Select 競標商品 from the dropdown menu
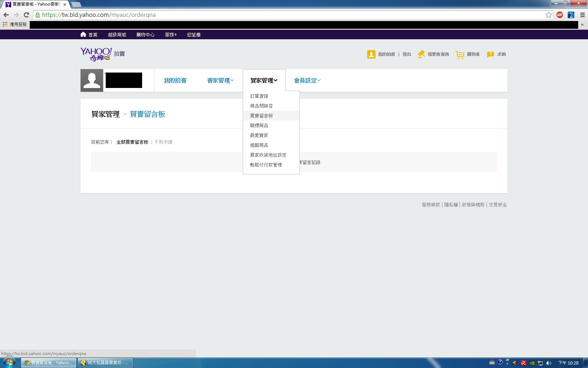588x368 pixels. pyautogui.click(x=271, y=125)
